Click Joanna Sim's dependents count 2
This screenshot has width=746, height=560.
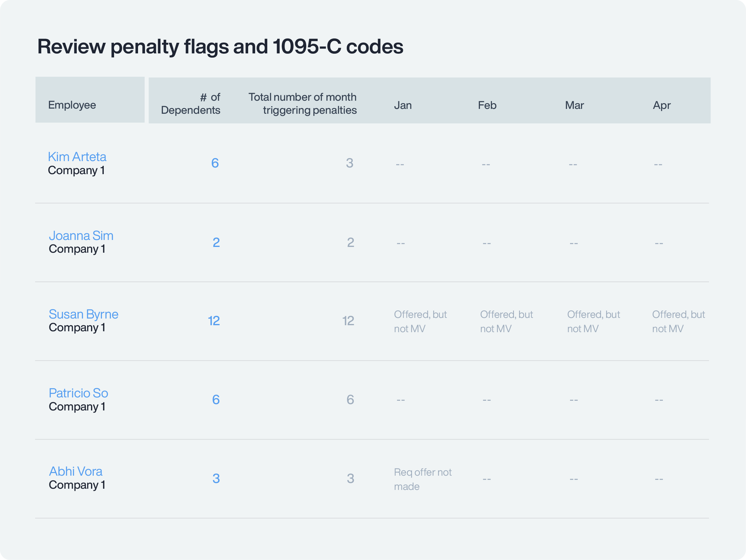[x=216, y=242]
